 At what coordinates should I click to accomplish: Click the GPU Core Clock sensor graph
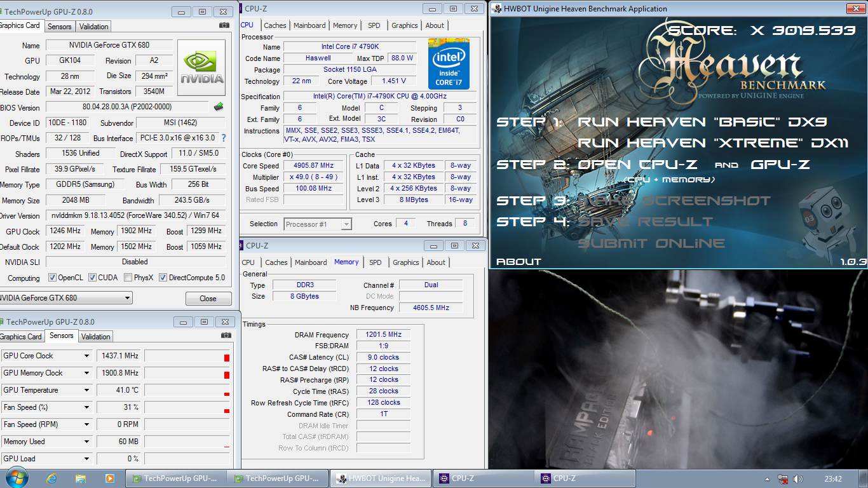(x=187, y=356)
